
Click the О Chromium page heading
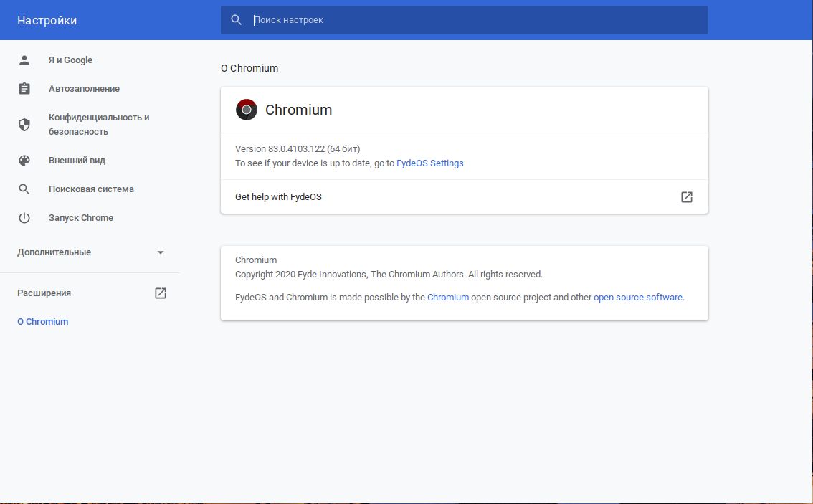pyautogui.click(x=249, y=68)
